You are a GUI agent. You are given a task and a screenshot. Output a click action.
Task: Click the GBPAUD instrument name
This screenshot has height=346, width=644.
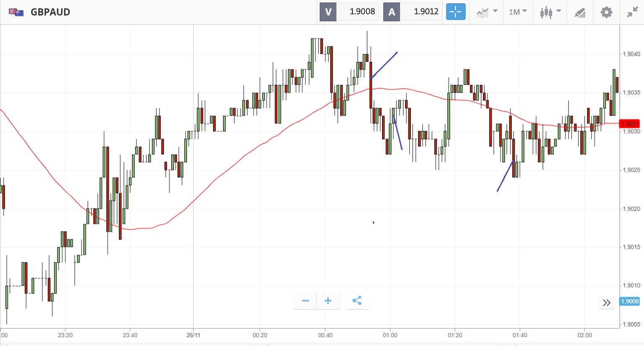pyautogui.click(x=50, y=12)
